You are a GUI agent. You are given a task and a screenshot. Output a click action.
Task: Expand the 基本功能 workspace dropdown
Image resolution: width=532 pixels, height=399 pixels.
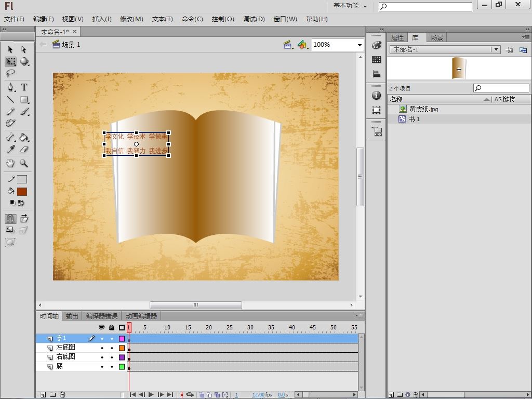tap(350, 6)
